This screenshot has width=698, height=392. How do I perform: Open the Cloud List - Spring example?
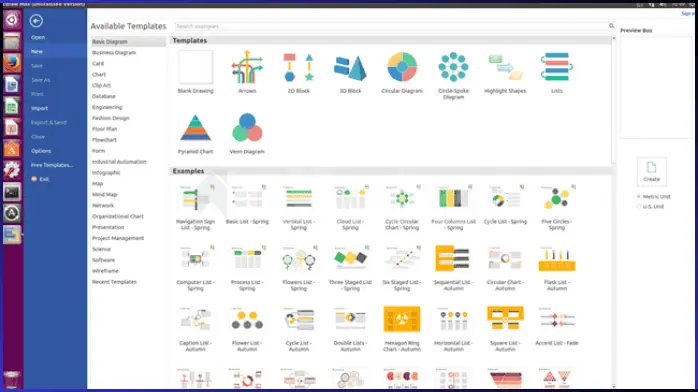point(350,207)
